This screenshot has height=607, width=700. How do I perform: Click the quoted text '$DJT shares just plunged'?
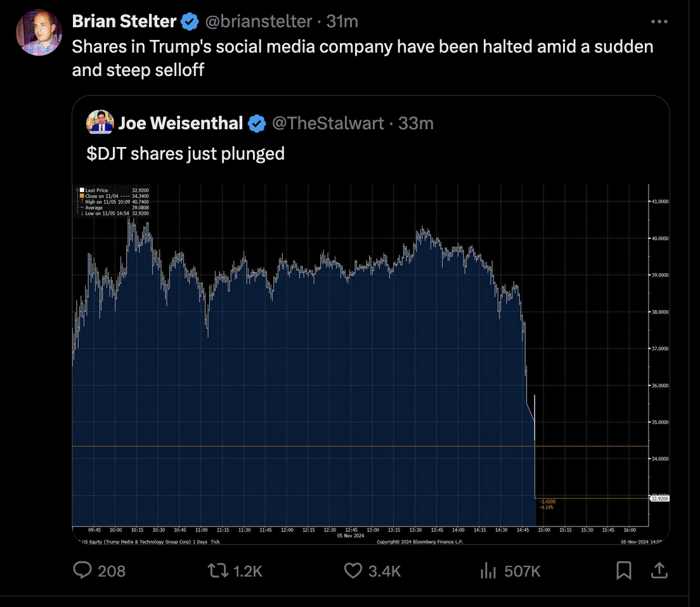[185, 153]
